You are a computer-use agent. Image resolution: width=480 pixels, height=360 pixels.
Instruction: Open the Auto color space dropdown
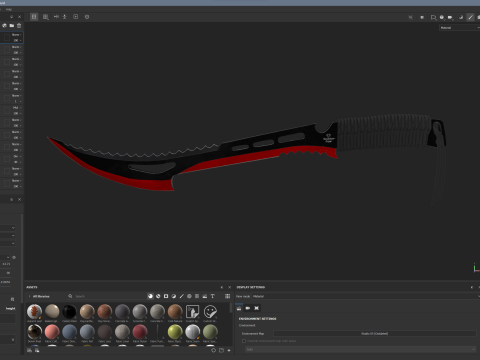(x=361, y=349)
